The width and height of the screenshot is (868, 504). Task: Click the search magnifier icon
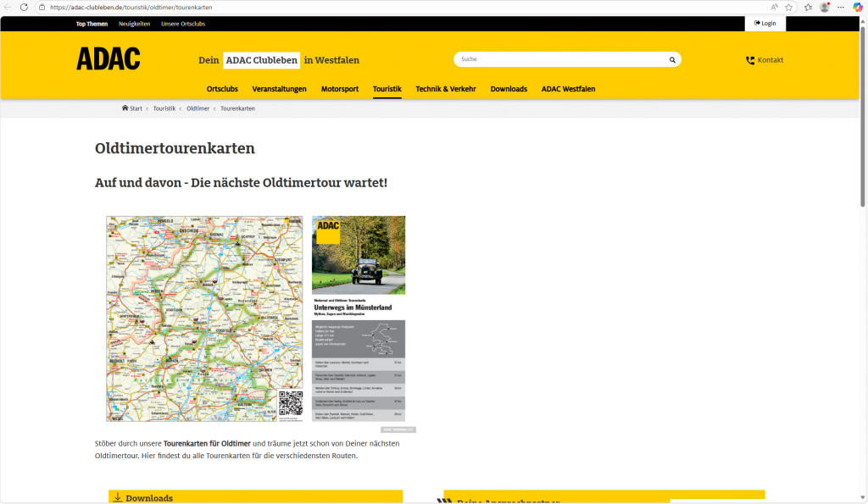point(672,60)
